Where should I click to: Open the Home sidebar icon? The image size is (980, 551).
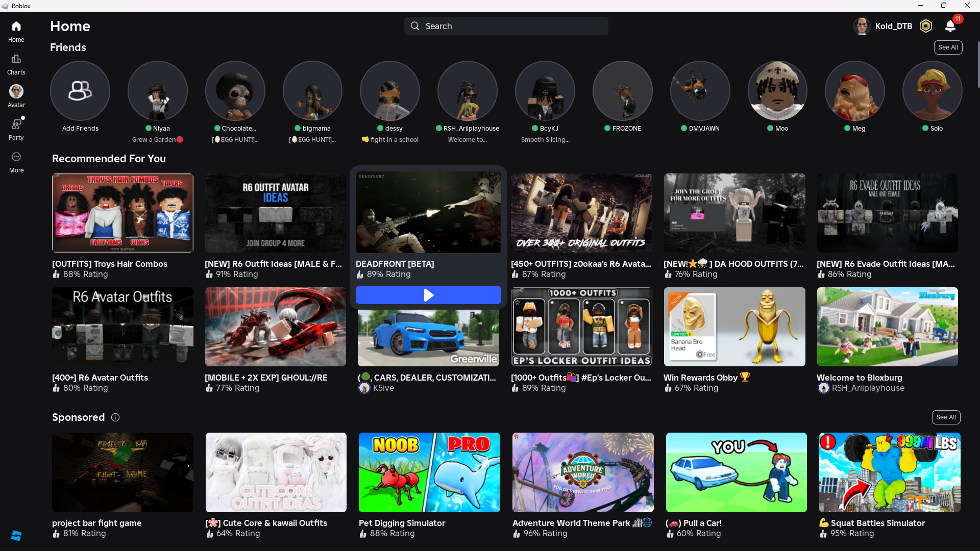[x=16, y=27]
